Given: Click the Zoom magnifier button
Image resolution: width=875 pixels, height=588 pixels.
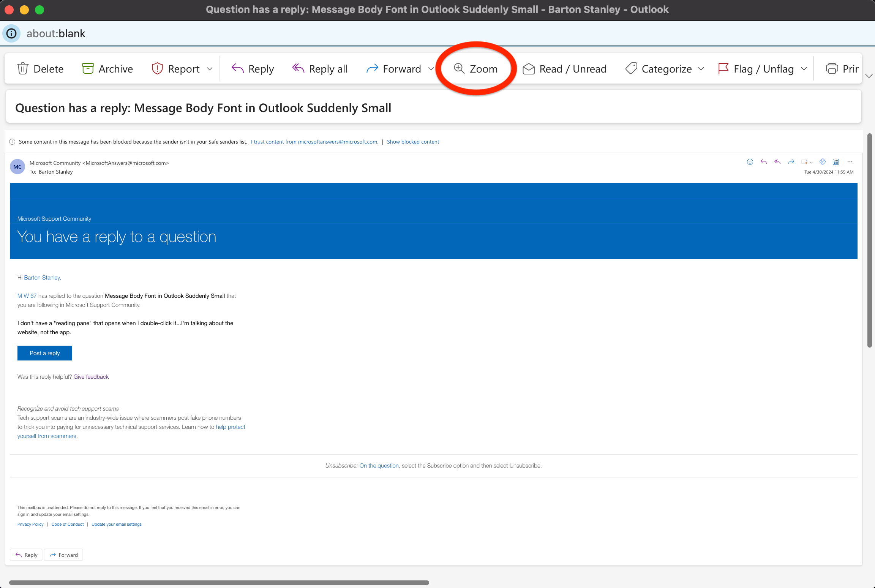Looking at the screenshot, I should tap(476, 69).
